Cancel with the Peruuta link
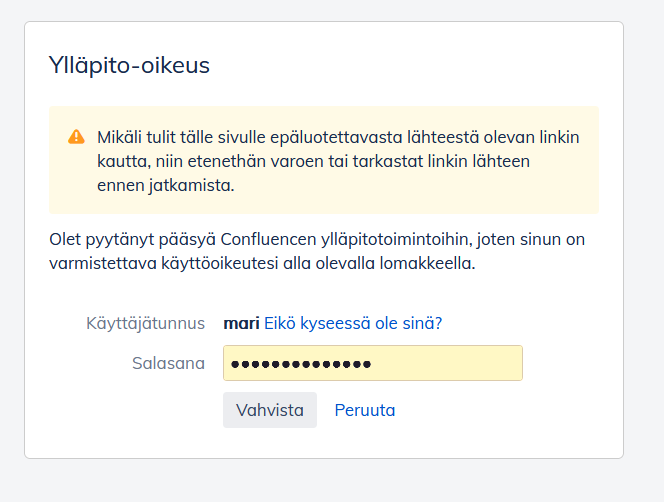Image resolution: width=664 pixels, height=502 pixels. point(364,410)
